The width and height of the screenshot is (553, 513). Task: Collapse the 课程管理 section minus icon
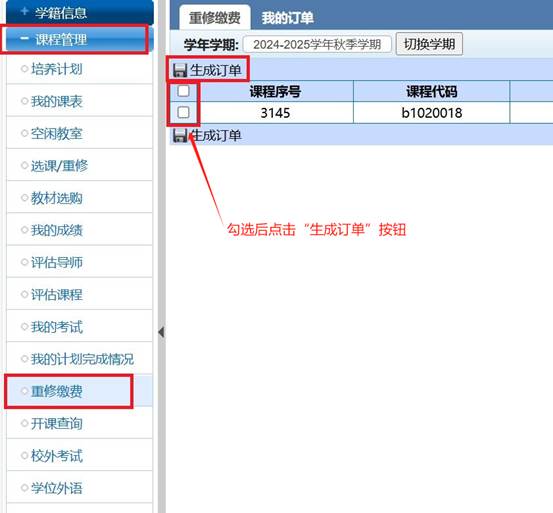[24, 38]
